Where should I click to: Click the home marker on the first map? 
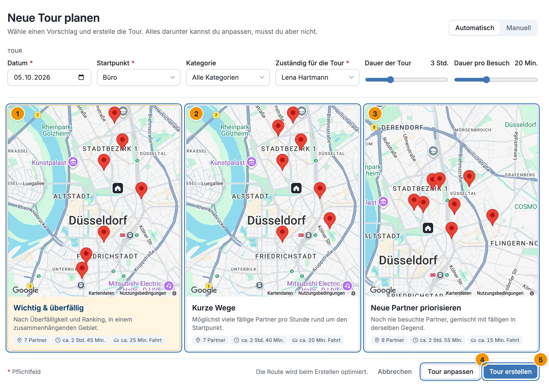pos(118,188)
